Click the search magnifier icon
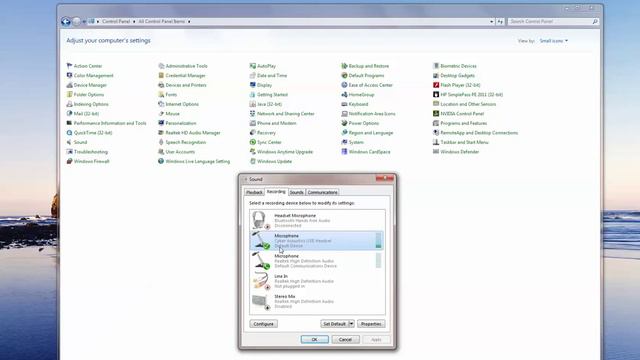640x360 pixels. tap(595, 21)
